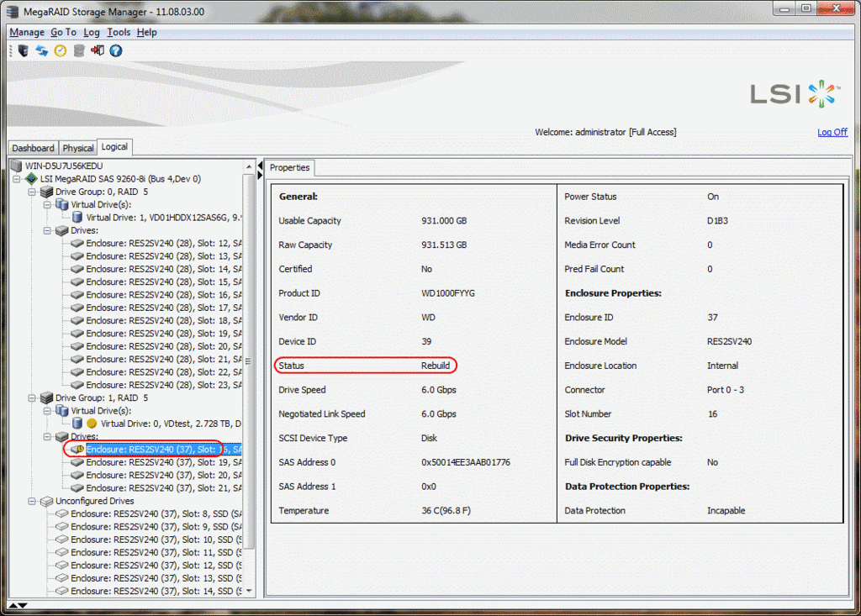Collapse Virtual Drive(s) under Drive Group 1

coord(47,411)
